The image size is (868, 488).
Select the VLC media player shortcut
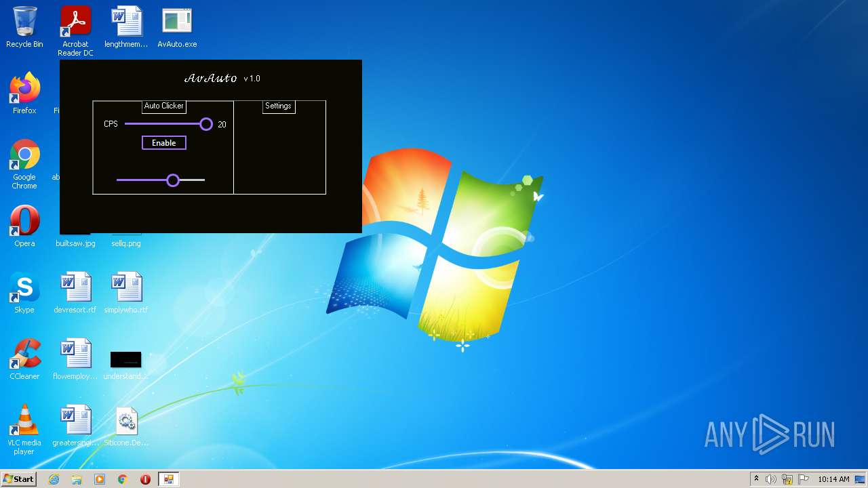coord(24,430)
